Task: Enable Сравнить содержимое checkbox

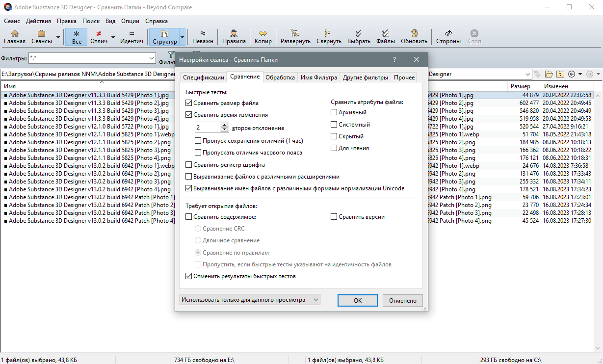Action: coord(189,217)
